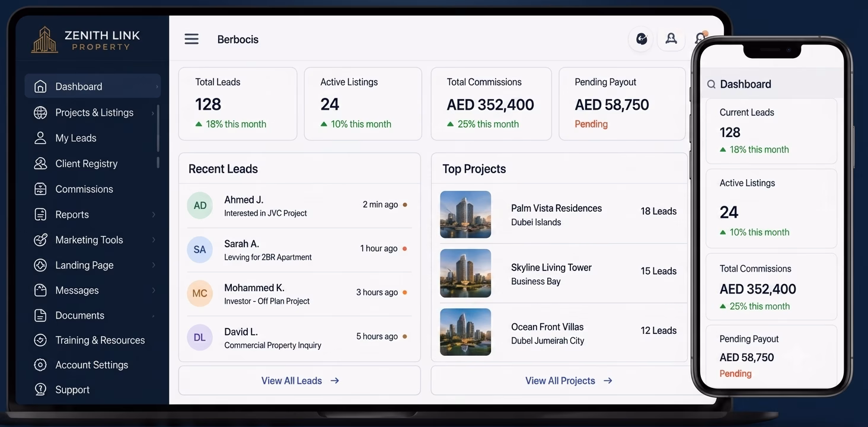Viewport: 868px width, 427px height.
Task: Open Ahmed J. lead name
Action: [244, 200]
